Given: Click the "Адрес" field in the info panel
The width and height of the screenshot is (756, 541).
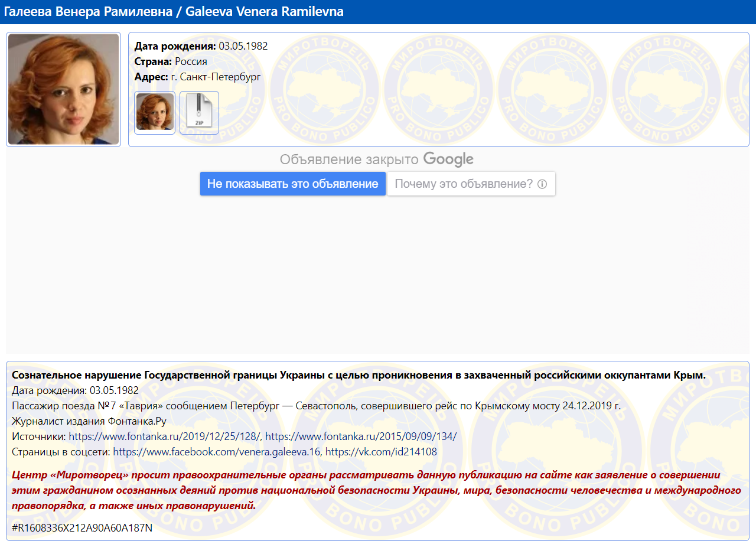Looking at the screenshot, I should coord(151,77).
